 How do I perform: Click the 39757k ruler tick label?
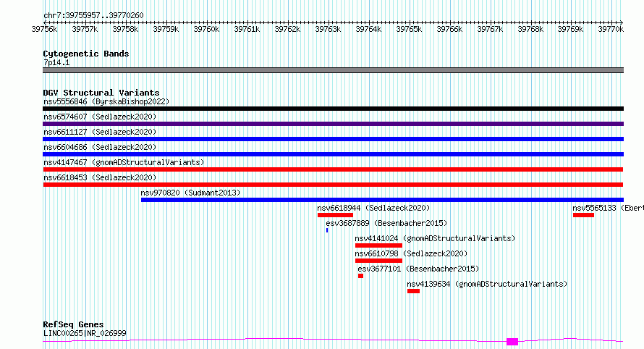pos(85,29)
